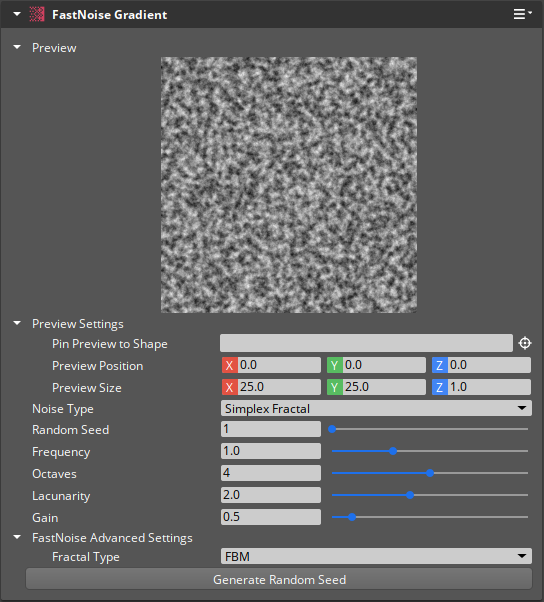The height and width of the screenshot is (602, 544).
Task: Click the Frequency label
Action: 61,452
